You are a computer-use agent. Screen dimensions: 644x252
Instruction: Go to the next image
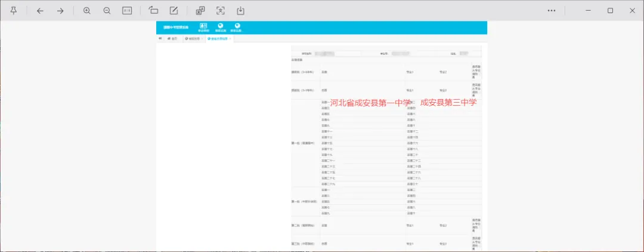pyautogui.click(x=60, y=11)
